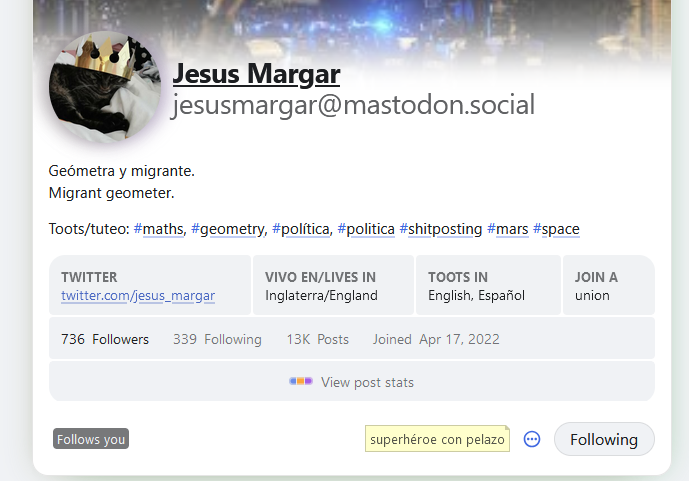
Task: Edit the 'superhéroe con pelazo' private note
Action: [437, 439]
